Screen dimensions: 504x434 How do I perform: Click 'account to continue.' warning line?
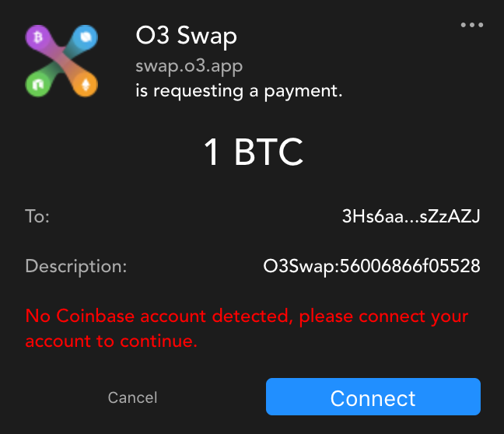111,341
